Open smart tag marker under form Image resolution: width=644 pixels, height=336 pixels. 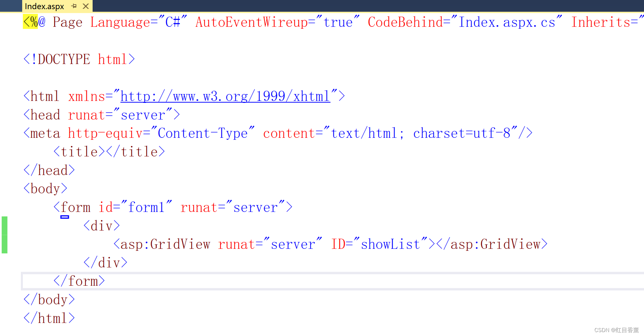point(65,217)
